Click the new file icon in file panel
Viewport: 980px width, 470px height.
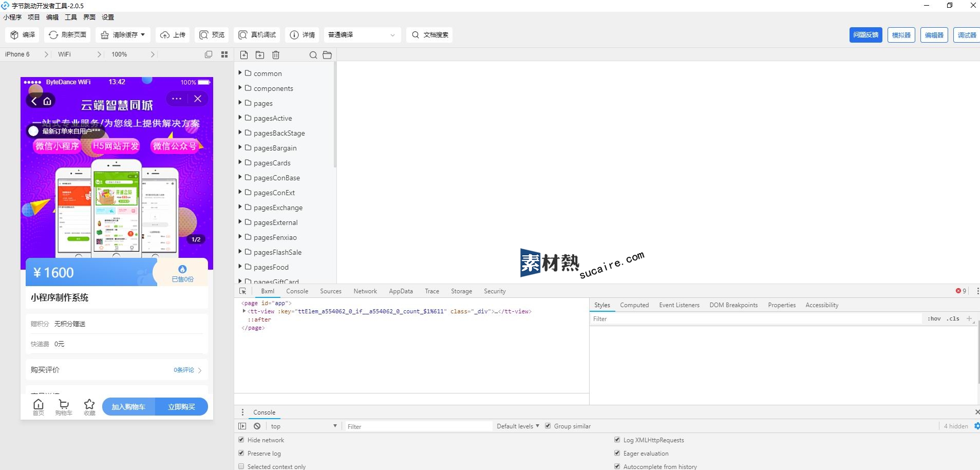tap(244, 55)
